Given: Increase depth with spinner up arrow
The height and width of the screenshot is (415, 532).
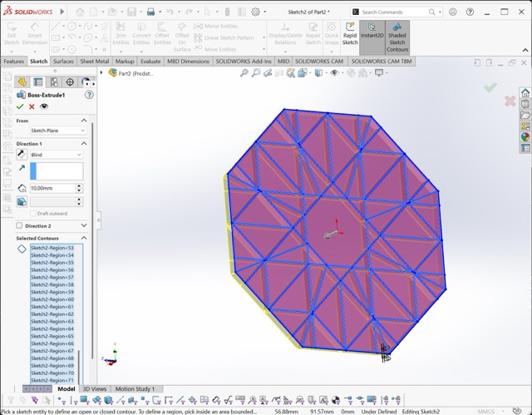Looking at the screenshot, I should point(79,186).
